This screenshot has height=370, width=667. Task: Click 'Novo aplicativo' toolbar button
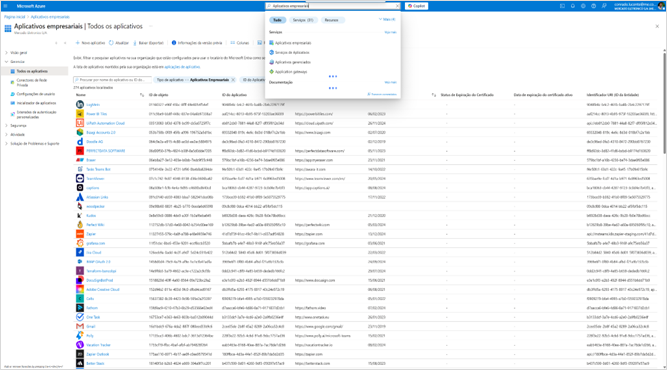(x=90, y=43)
